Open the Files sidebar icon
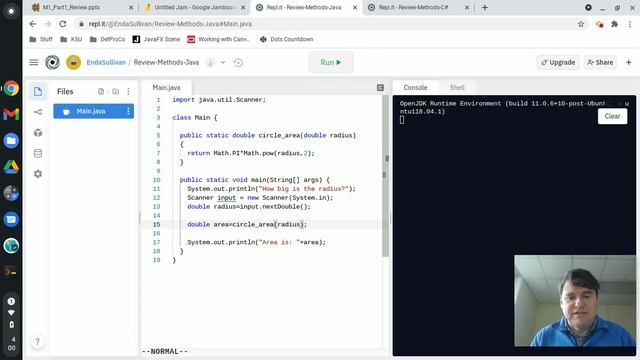The image size is (640, 360). [38, 91]
